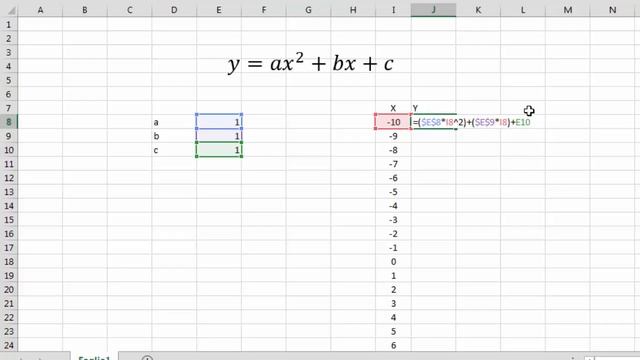Click cell I19 in the X column
The height and width of the screenshot is (360, 640).
393,276
